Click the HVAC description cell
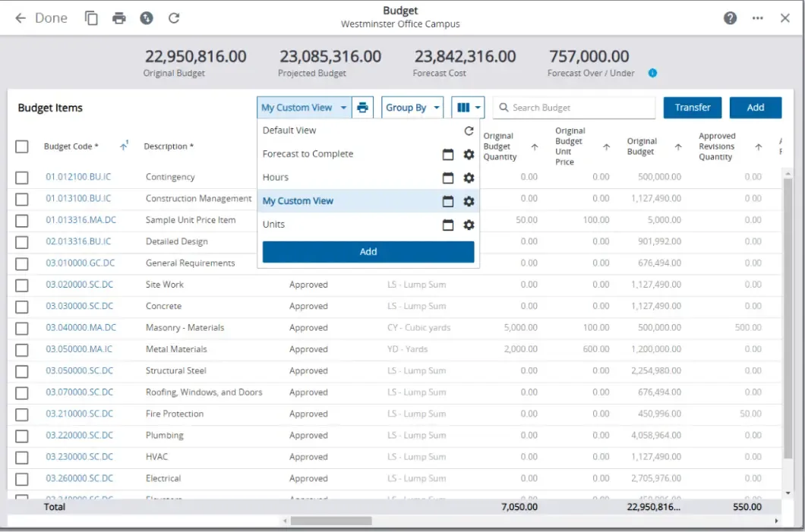 (156, 457)
